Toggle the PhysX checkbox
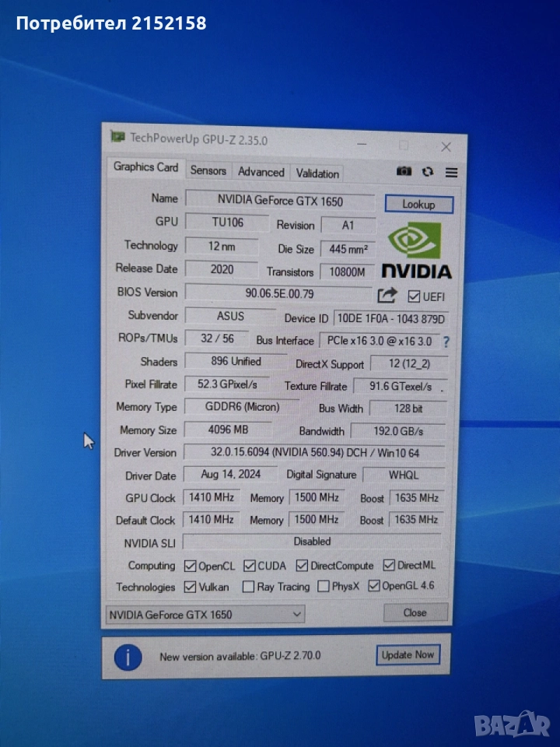 point(324,586)
